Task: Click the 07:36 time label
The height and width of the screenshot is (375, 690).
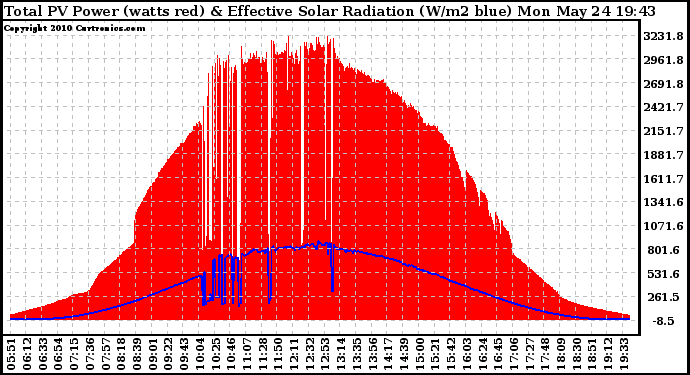Action: coord(89,354)
